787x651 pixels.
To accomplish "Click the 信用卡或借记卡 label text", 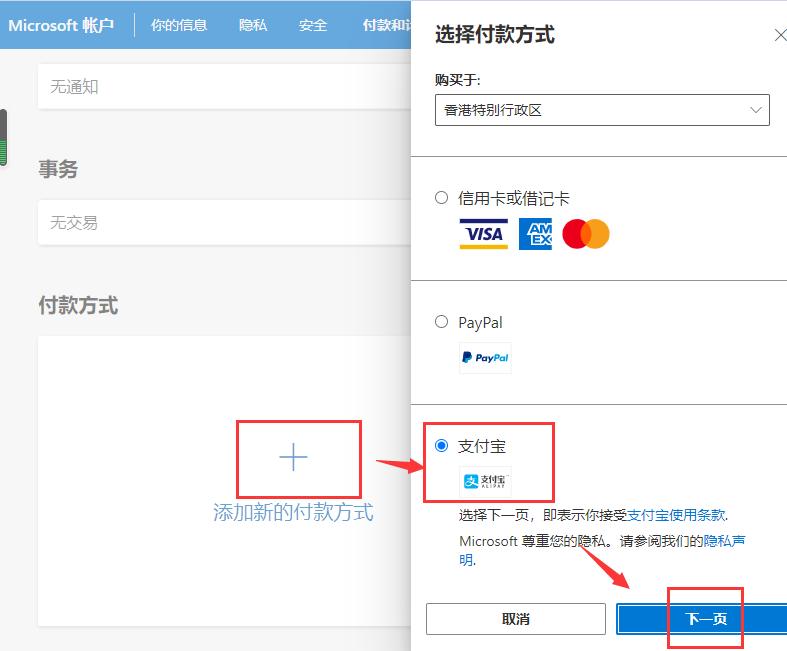I will pyautogui.click(x=513, y=198).
